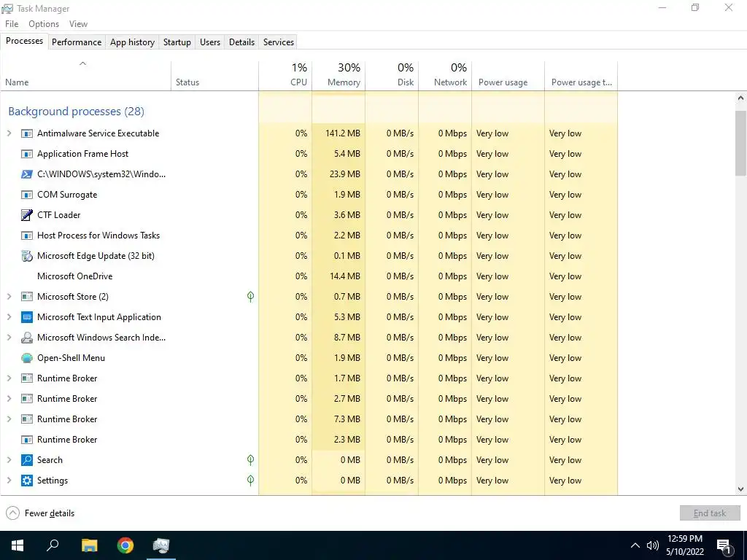This screenshot has width=747, height=560.
Task: Expand Microsoft Windows Search Indexer
Action: pyautogui.click(x=9, y=338)
